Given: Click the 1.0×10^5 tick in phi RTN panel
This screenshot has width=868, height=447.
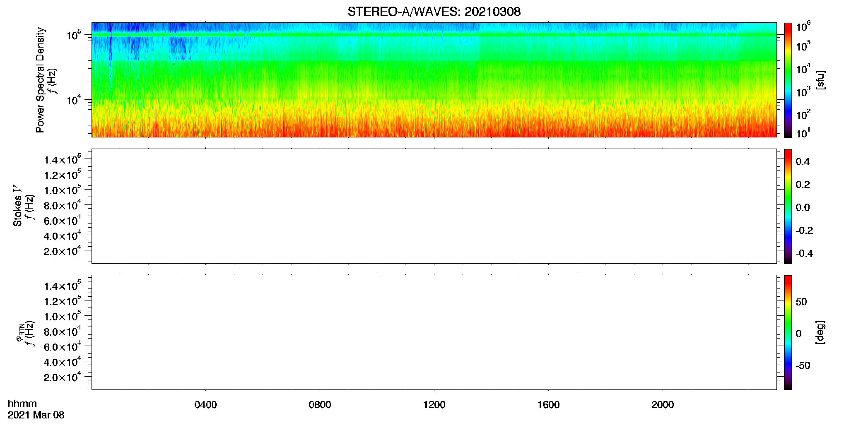Looking at the screenshot, I should (x=63, y=316).
